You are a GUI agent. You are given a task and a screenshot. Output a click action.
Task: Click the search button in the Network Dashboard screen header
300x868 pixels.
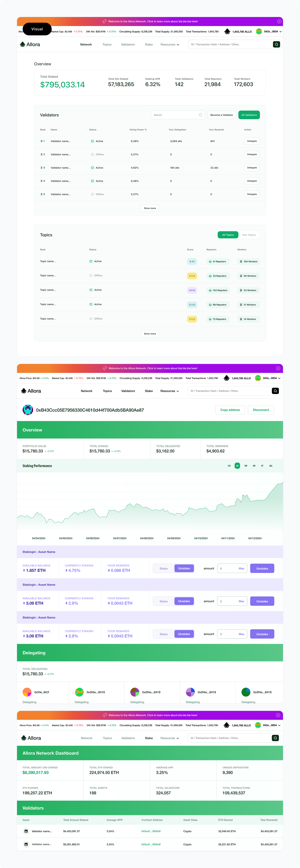[x=275, y=738]
